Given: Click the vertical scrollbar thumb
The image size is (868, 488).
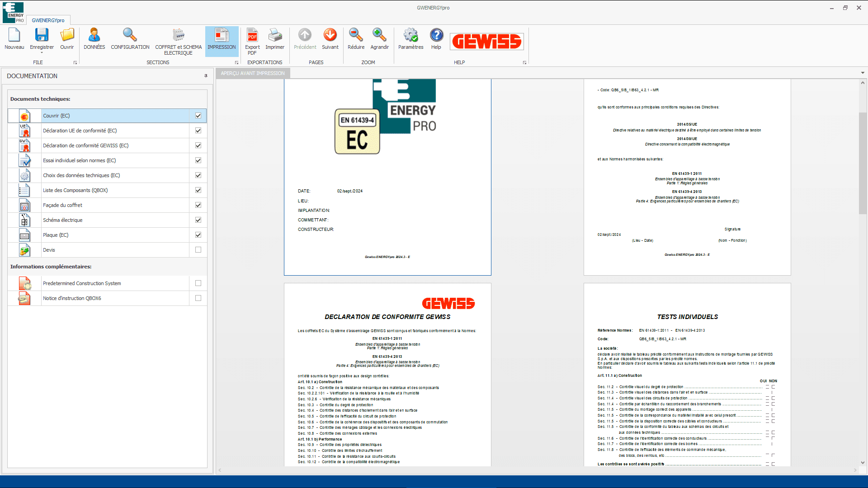Looking at the screenshot, I should point(863,163).
